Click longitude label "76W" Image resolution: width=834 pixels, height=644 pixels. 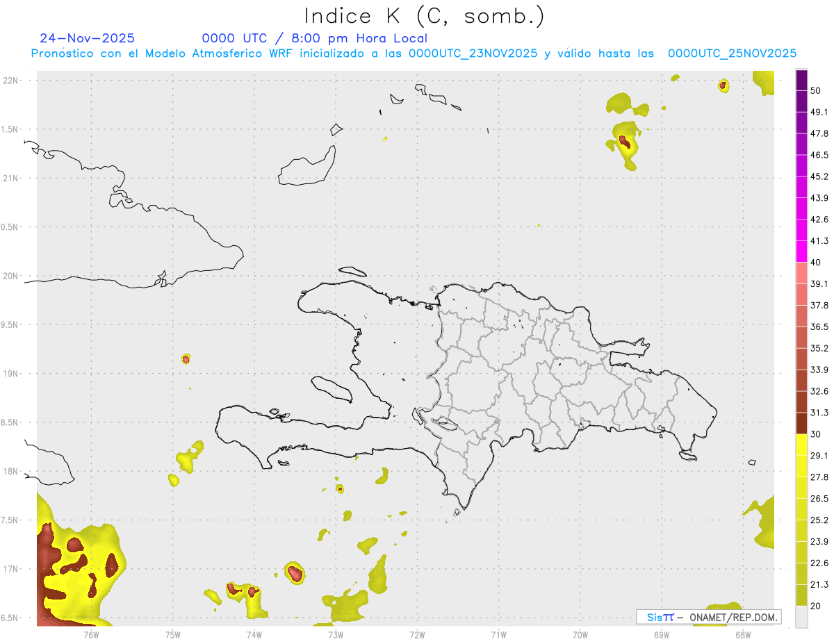coord(91,634)
